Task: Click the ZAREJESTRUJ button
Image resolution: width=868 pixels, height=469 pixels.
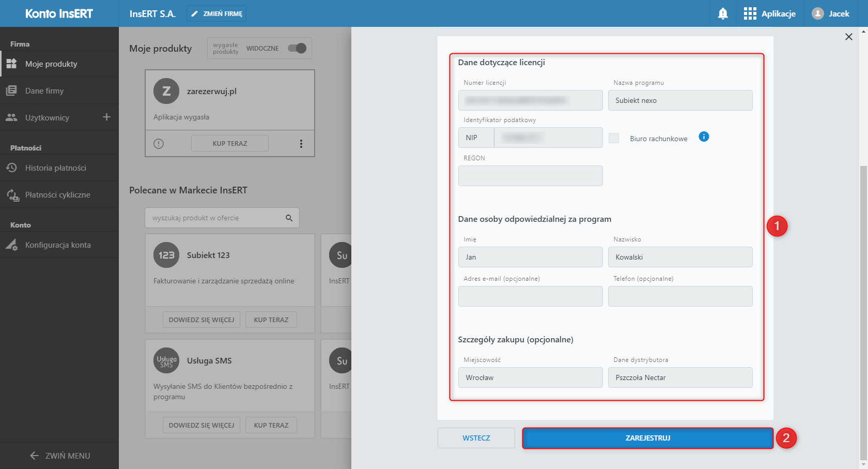Action: click(x=648, y=438)
